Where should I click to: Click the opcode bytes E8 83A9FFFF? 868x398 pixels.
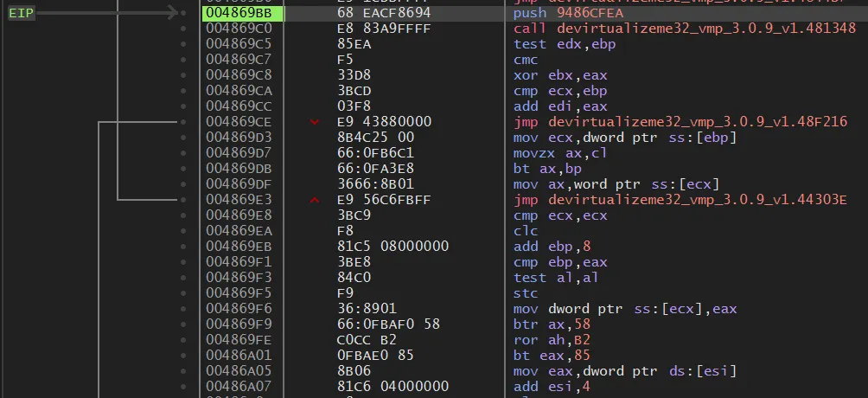pos(383,29)
